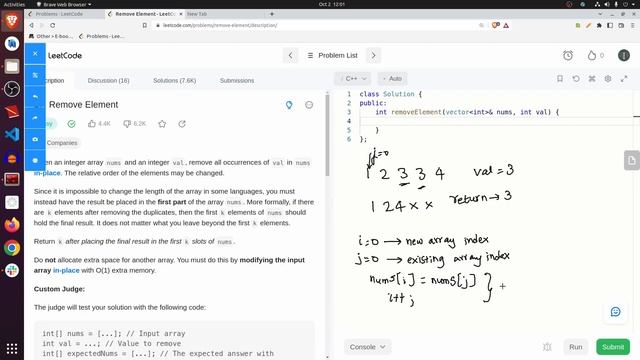Image resolution: width=640 pixels, height=360 pixels.
Task: Launch VS Code from the Ubuntu dock
Action: [12, 134]
